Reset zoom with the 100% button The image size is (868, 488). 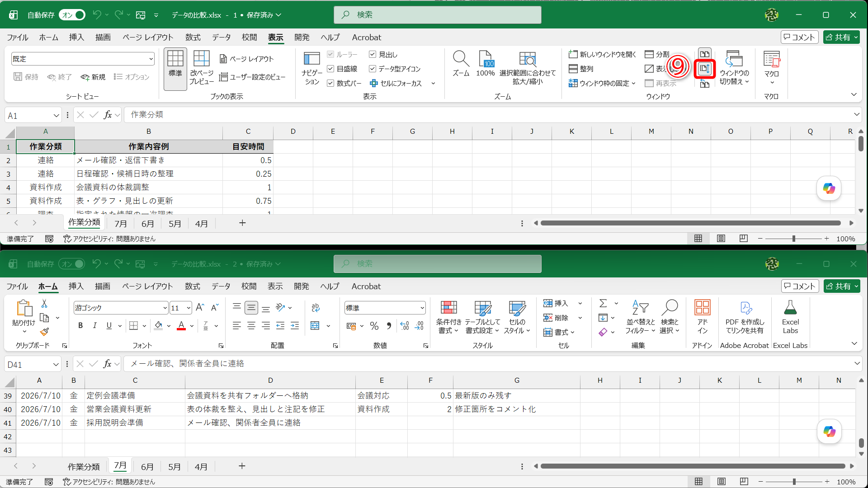pyautogui.click(x=486, y=64)
